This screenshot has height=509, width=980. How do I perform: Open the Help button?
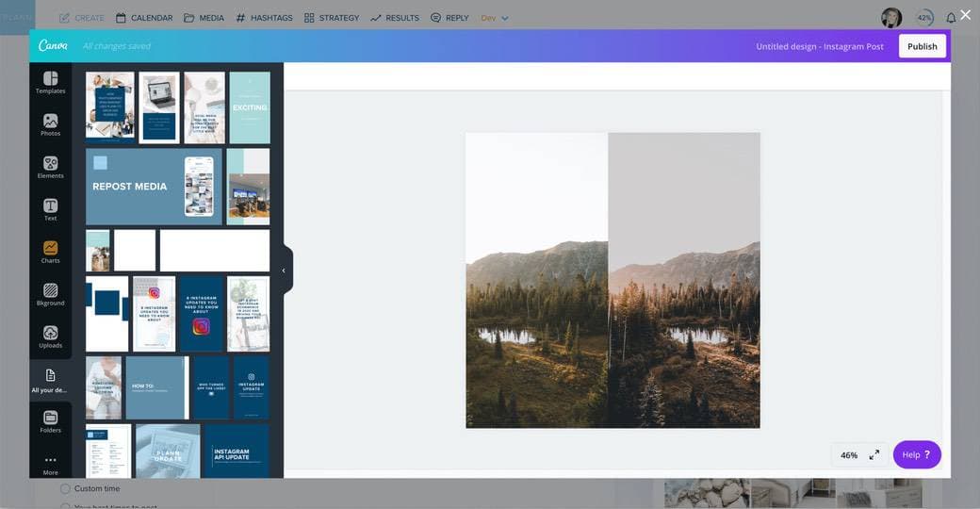click(x=917, y=454)
